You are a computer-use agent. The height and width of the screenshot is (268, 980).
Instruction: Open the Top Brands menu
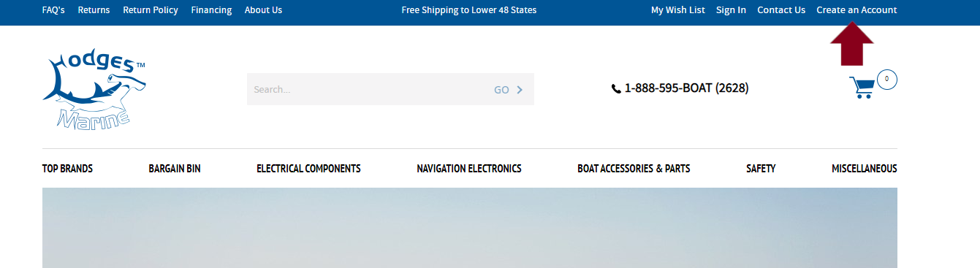pyautogui.click(x=67, y=169)
